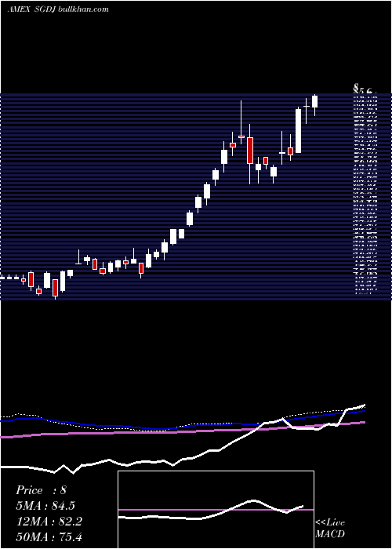This screenshot has height=549, width=392.
Task: Click the 12MA : 82.2 value
Action: [x=49, y=522]
